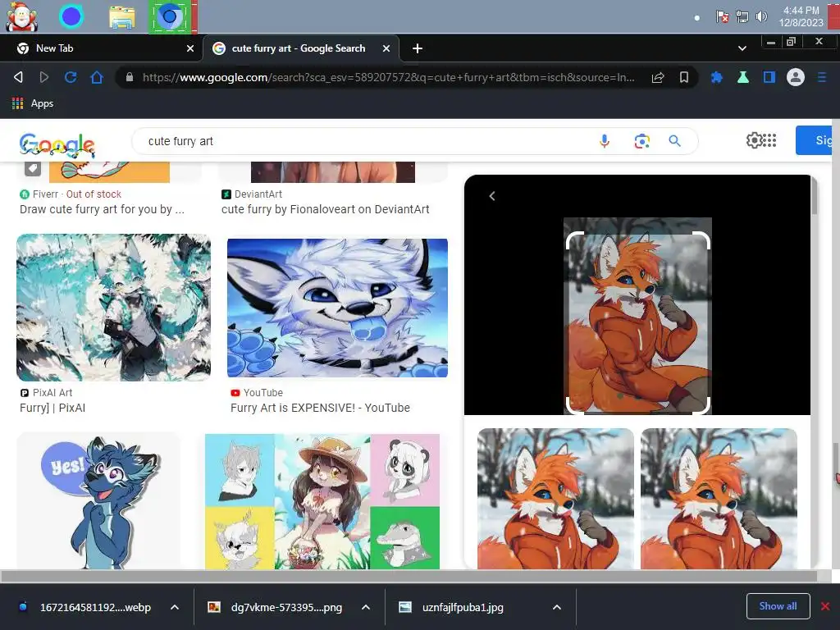
Task: Open the blue wolf Yes! sticker thumbnail
Action: click(98, 501)
